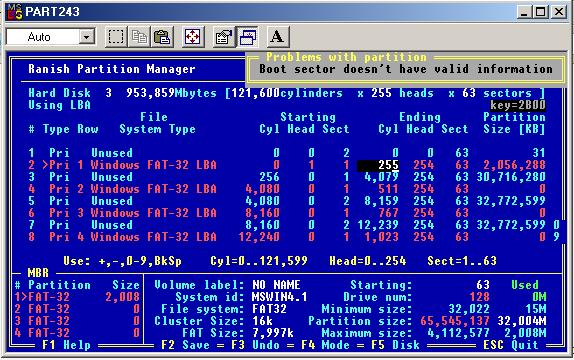Click the Using LBA text
This screenshot has width=574, height=360.
pyautogui.click(x=59, y=105)
